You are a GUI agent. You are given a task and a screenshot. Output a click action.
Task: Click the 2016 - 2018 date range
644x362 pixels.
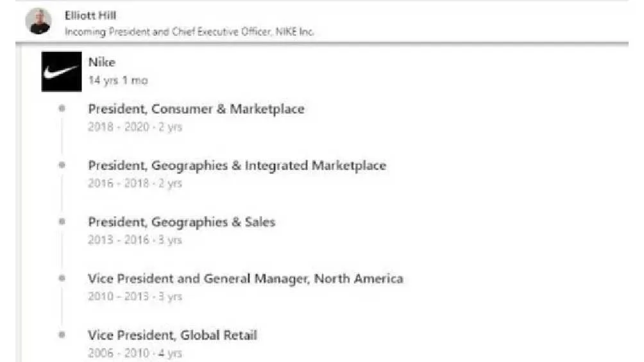point(135,183)
